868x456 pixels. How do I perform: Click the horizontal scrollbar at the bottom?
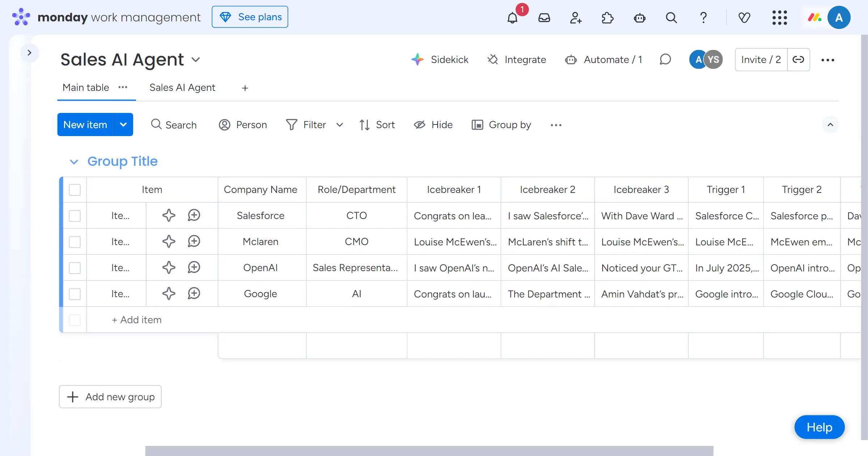coord(429,451)
